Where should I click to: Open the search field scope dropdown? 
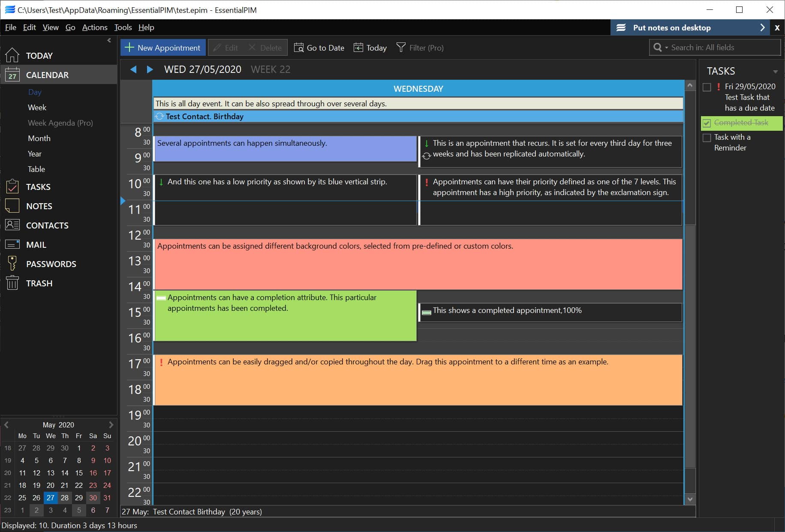[x=666, y=48]
